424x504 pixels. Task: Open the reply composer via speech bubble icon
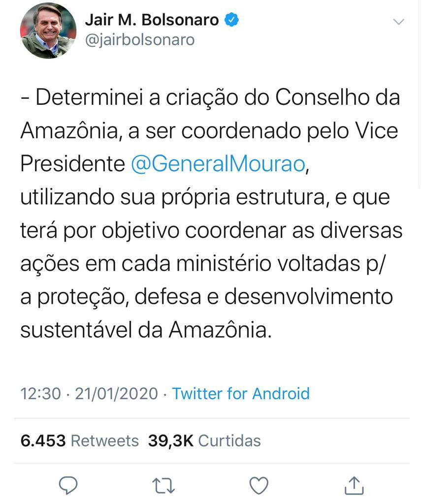coord(69,486)
